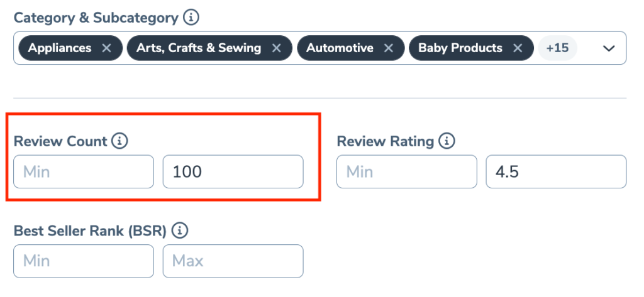Click Review Count Min field
Screen dimensions: 644x297
[84, 171]
